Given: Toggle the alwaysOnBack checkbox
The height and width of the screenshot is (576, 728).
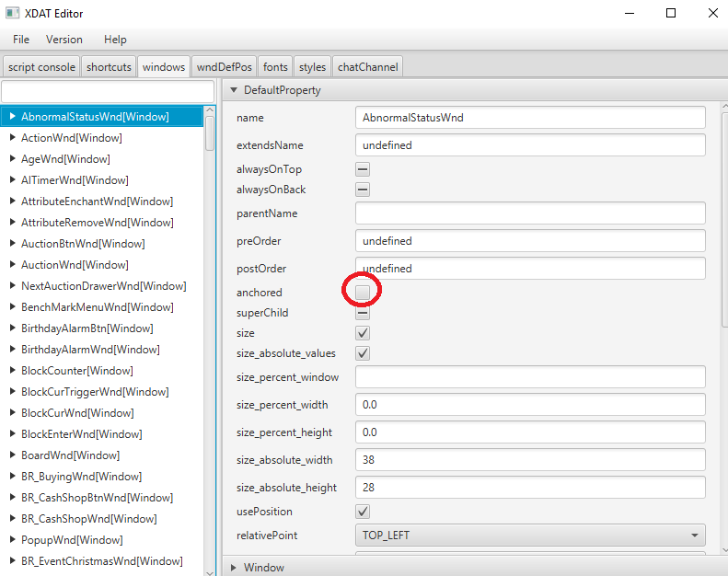Looking at the screenshot, I should 363,190.
